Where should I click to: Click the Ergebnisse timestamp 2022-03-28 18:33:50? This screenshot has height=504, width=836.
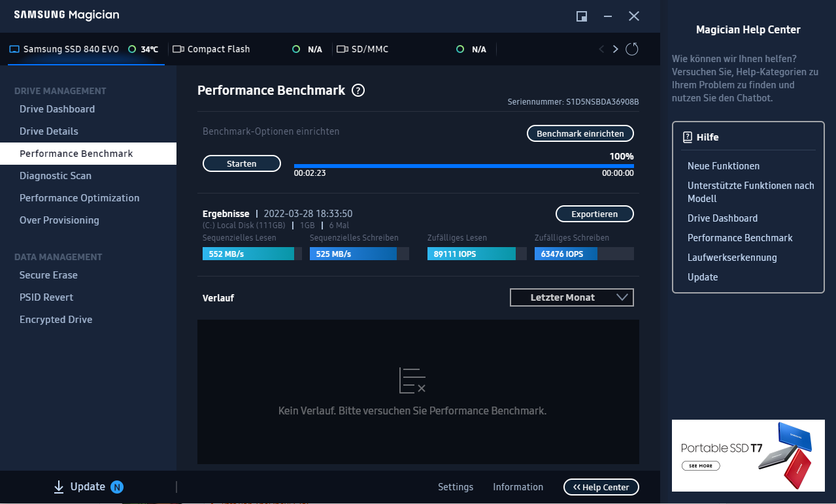pos(308,214)
